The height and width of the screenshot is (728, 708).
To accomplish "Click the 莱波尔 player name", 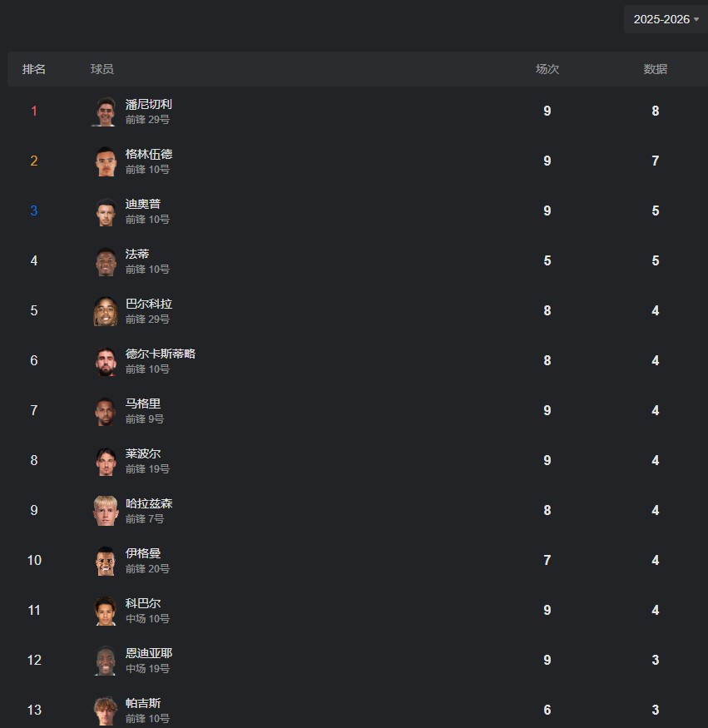I will tap(143, 453).
